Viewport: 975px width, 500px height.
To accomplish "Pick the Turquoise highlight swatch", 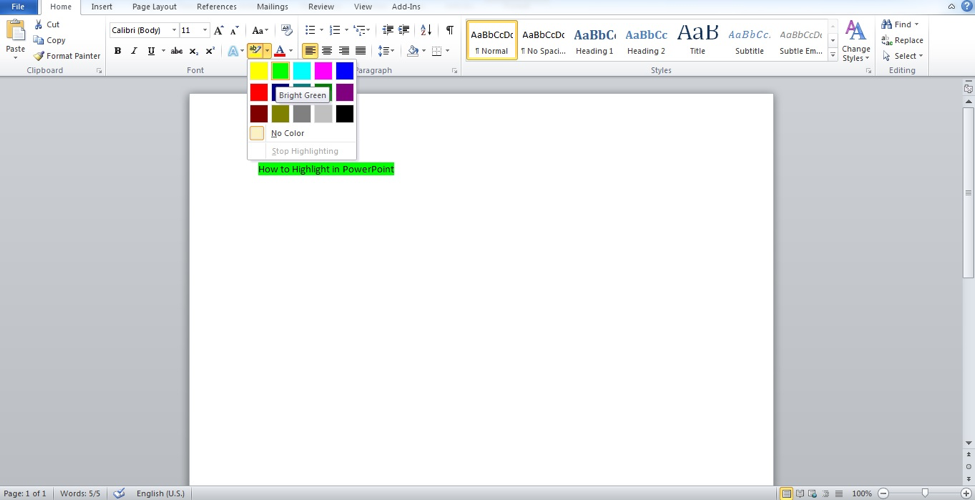I will pyautogui.click(x=302, y=71).
